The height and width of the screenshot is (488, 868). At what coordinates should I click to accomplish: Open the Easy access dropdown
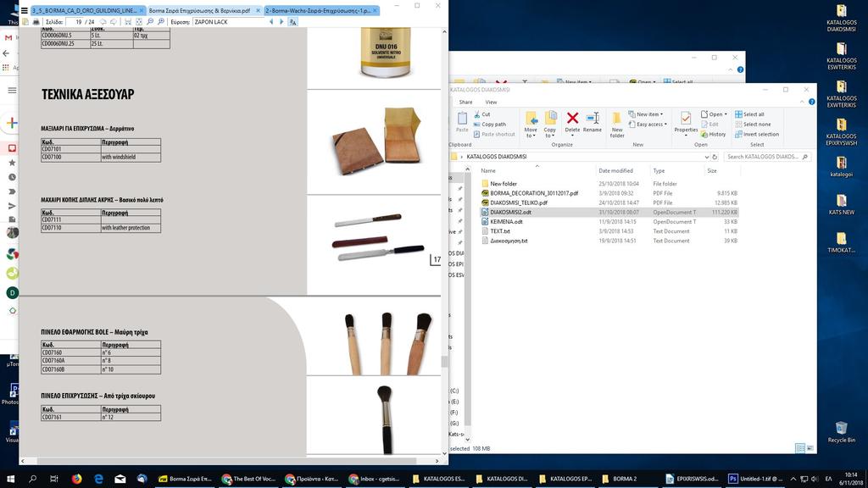tap(647, 125)
